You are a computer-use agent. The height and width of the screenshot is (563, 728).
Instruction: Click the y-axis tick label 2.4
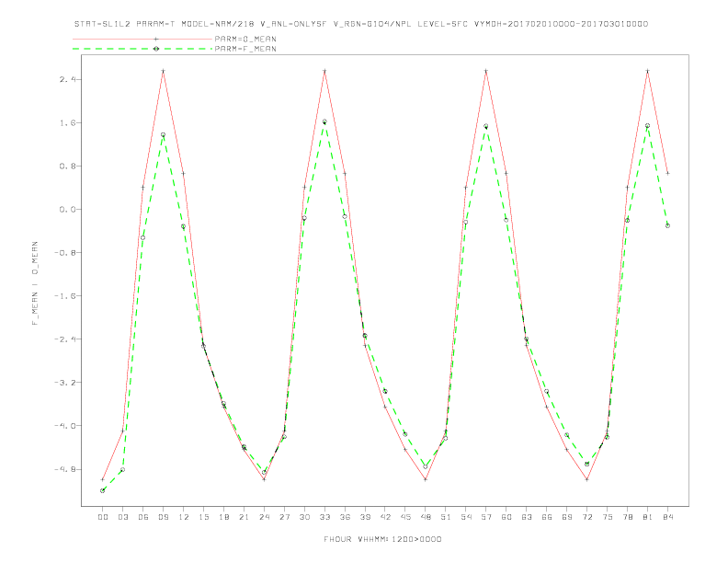pyautogui.click(x=67, y=79)
